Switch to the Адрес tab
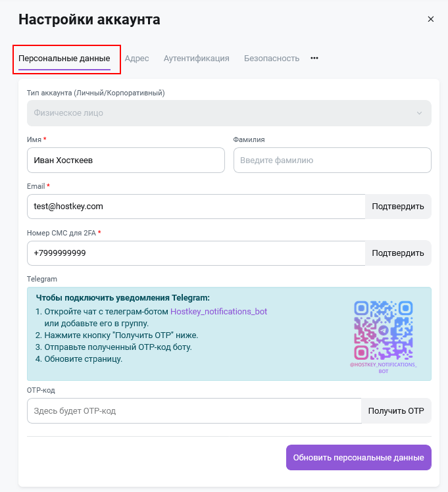 click(137, 59)
